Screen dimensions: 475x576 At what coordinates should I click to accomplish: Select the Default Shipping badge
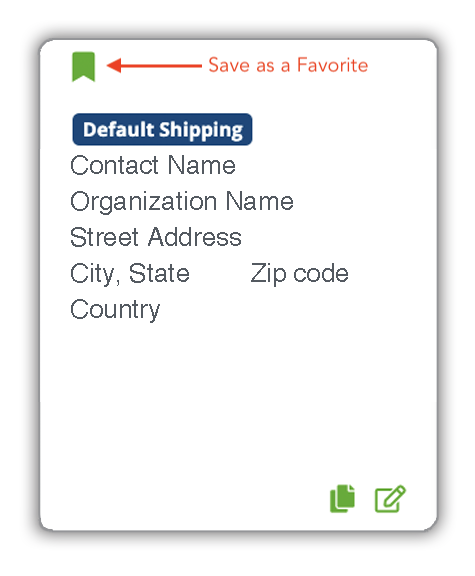tap(162, 129)
